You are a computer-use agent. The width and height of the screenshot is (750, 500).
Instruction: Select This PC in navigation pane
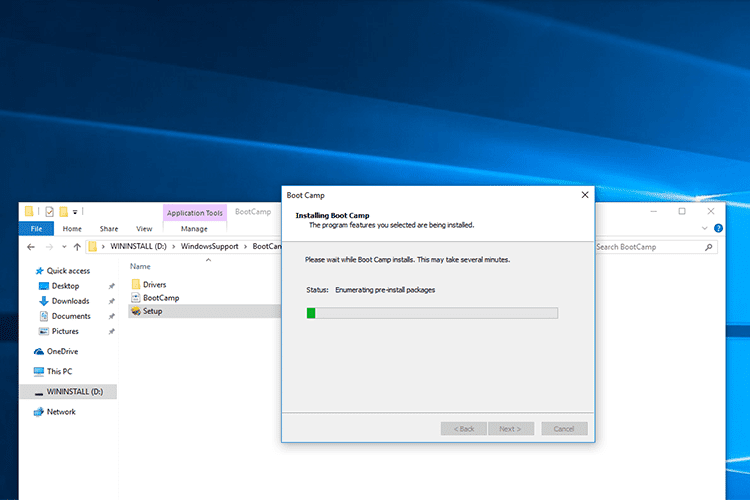point(59,371)
